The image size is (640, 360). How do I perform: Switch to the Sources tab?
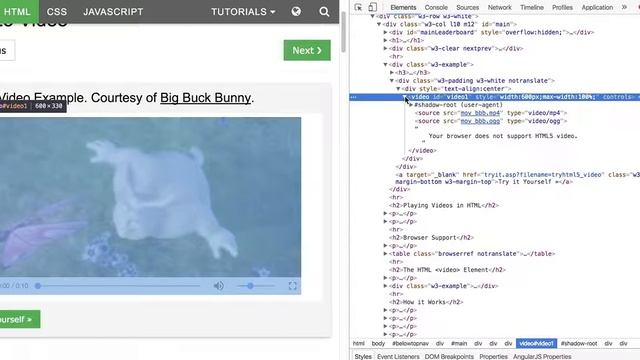coord(467,7)
